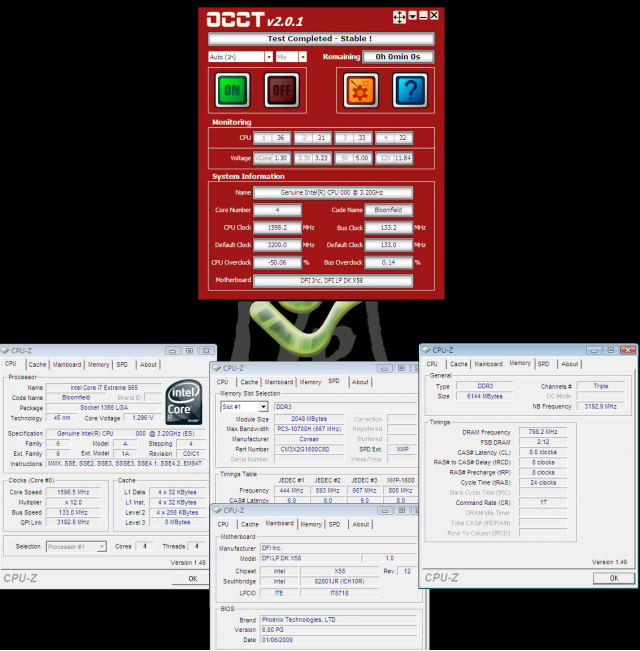Image resolution: width=640 pixels, height=651 pixels.
Task: Open Mainboard tab in CPU-Z CPU window
Action: (67, 365)
